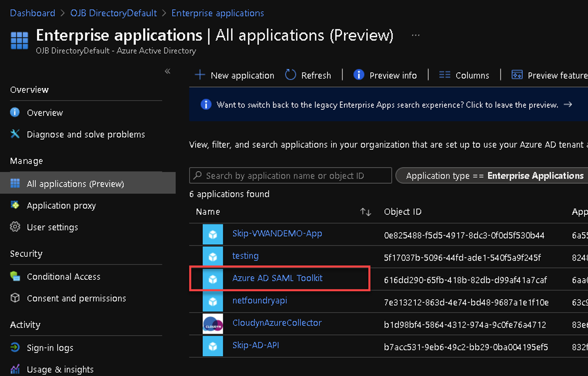Image resolution: width=588 pixels, height=376 pixels.
Task: Click the netfoundryapi application icon
Action: point(212,301)
